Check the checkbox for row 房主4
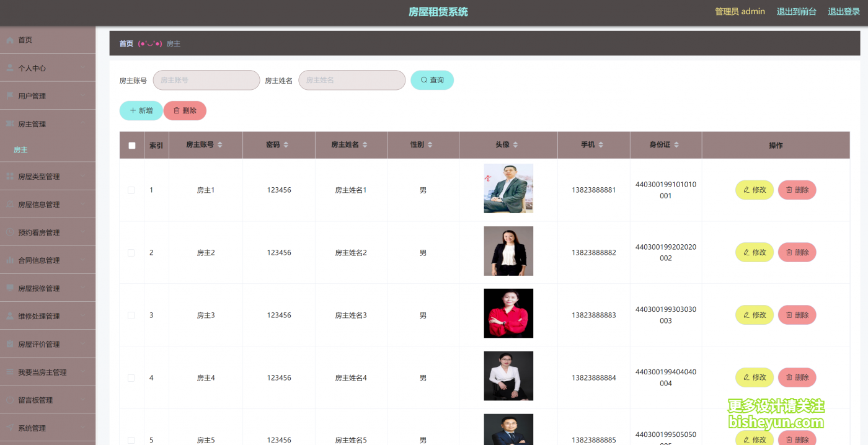Image resolution: width=868 pixels, height=445 pixels. click(131, 378)
